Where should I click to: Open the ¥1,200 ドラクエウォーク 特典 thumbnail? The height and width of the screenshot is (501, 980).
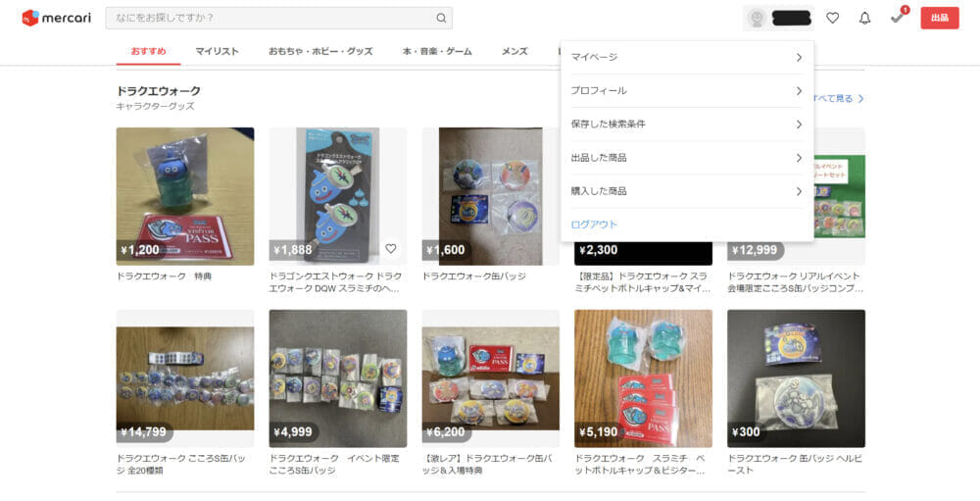coord(185,196)
